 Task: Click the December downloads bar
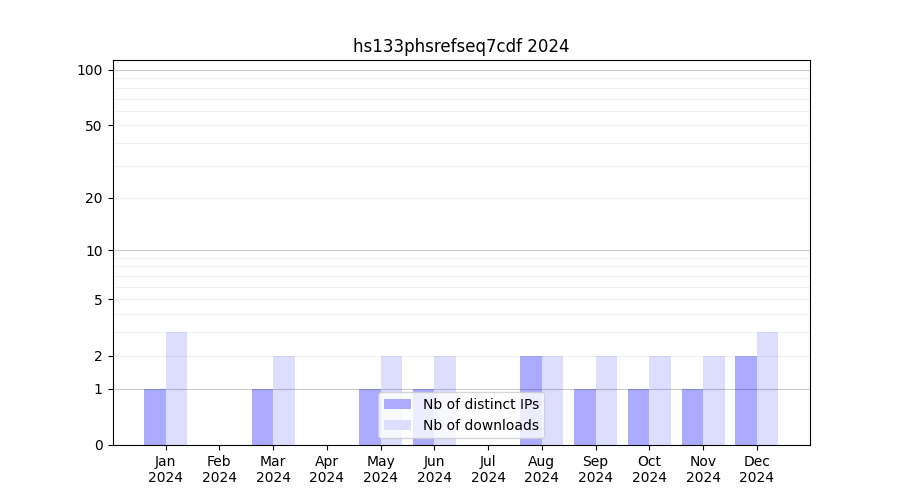767,388
